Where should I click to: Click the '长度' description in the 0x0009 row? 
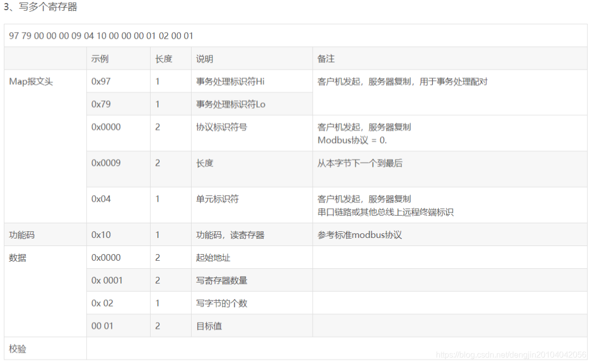(x=205, y=163)
